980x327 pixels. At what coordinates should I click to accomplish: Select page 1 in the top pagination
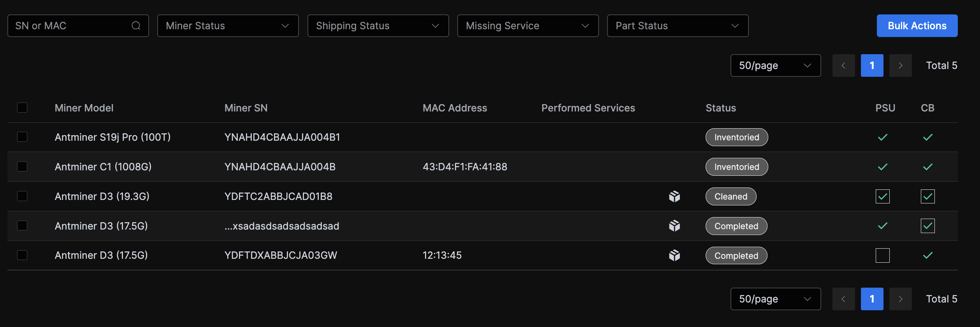pos(872,65)
